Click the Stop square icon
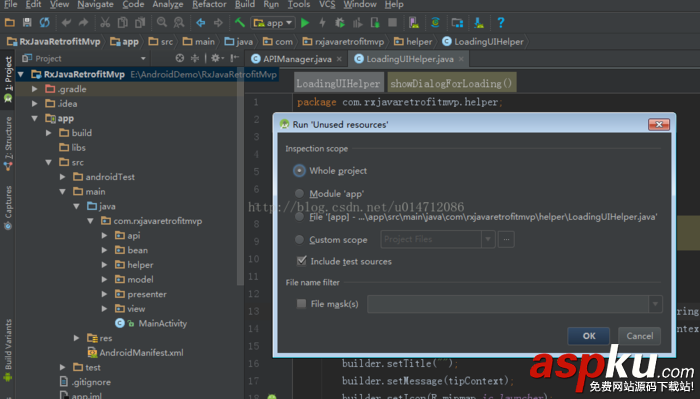This screenshot has width=700, height=399. point(392,22)
